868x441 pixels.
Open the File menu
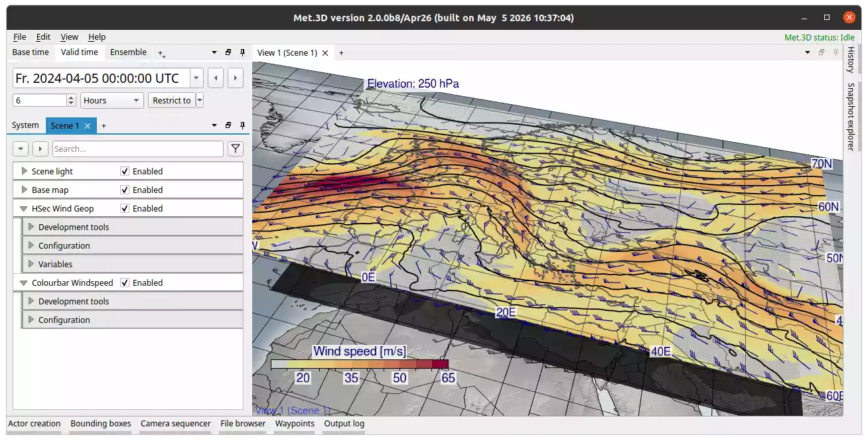[x=20, y=37]
